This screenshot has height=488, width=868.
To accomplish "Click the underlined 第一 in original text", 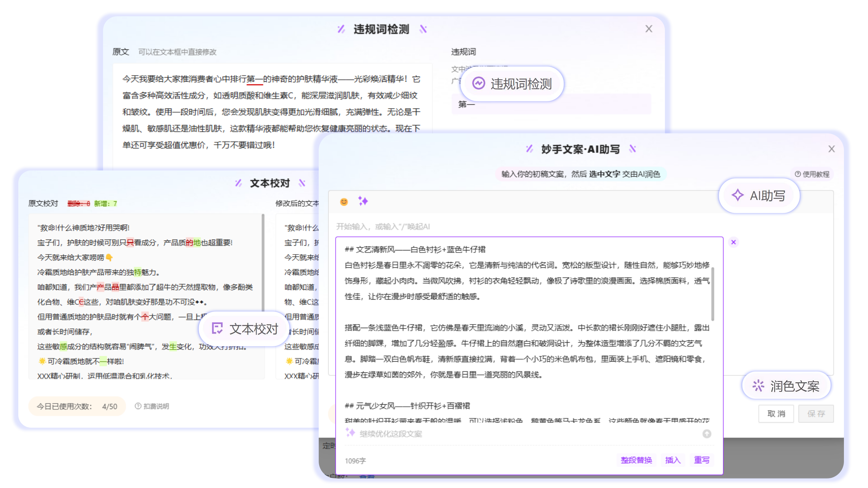I will (255, 79).
